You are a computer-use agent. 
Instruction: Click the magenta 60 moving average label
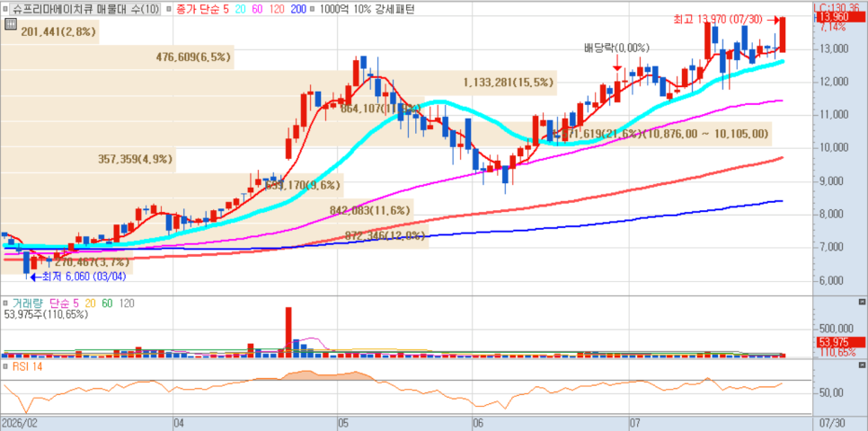click(256, 9)
